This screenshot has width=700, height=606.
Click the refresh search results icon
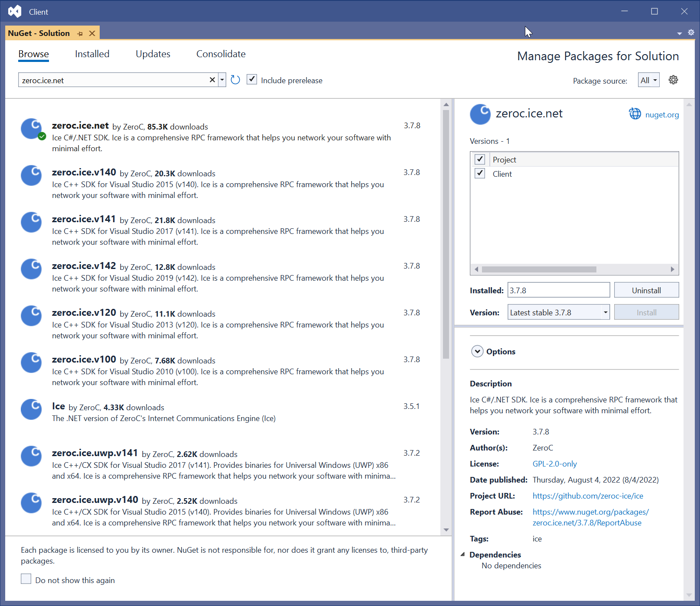coord(235,80)
